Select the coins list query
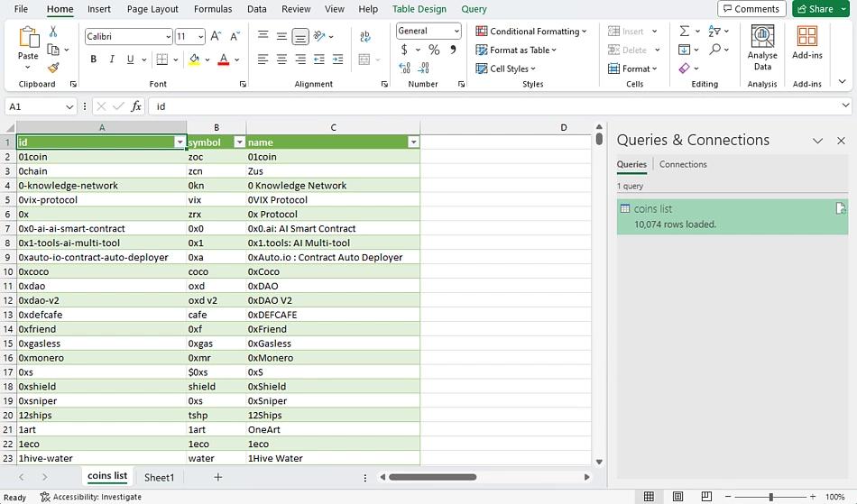This screenshot has width=857, height=504. pyautogui.click(x=733, y=216)
